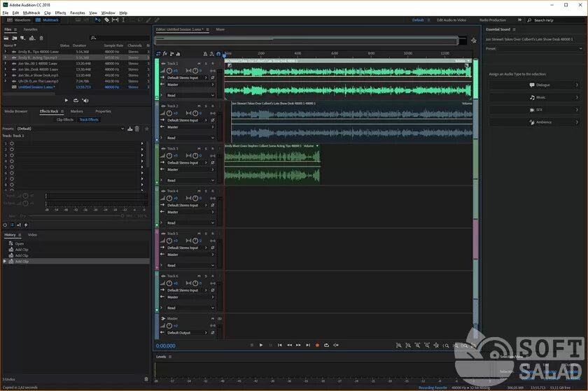
Task: Click the Master track volume knob
Action: click(x=169, y=325)
